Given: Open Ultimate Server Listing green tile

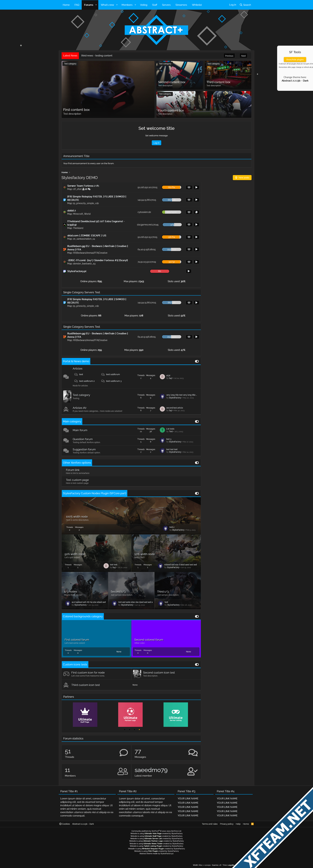Looking at the screenshot, I should coord(176,714).
